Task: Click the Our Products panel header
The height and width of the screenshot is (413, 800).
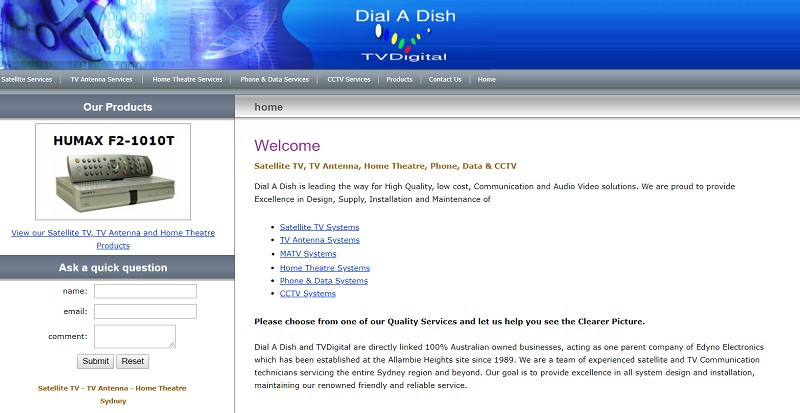Action: [x=117, y=107]
